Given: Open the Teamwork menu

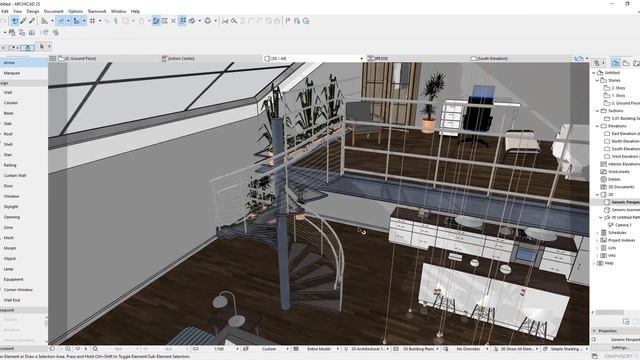Looking at the screenshot, I should point(97,11).
